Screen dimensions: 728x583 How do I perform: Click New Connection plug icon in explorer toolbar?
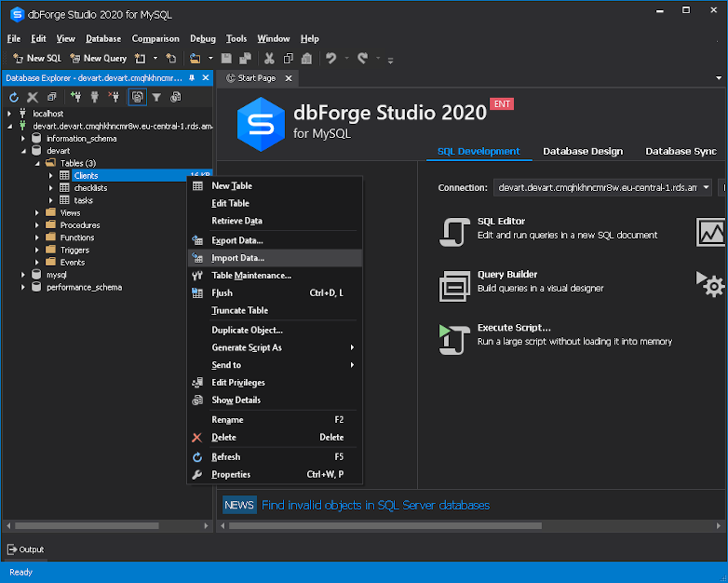click(75, 97)
